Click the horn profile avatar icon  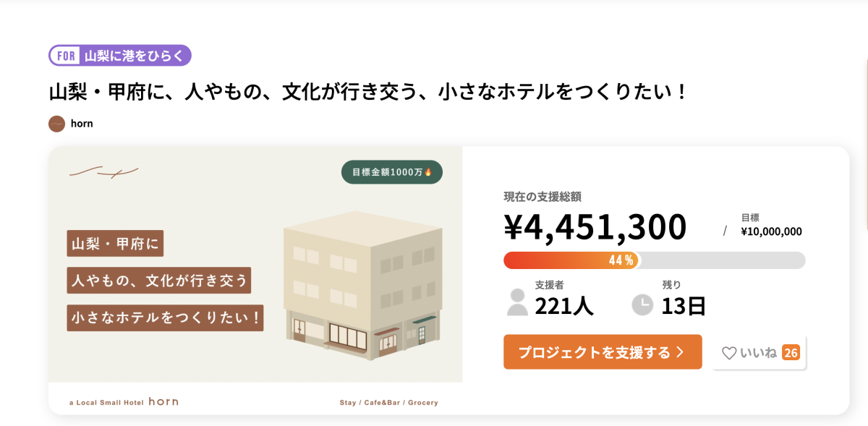pos(56,124)
